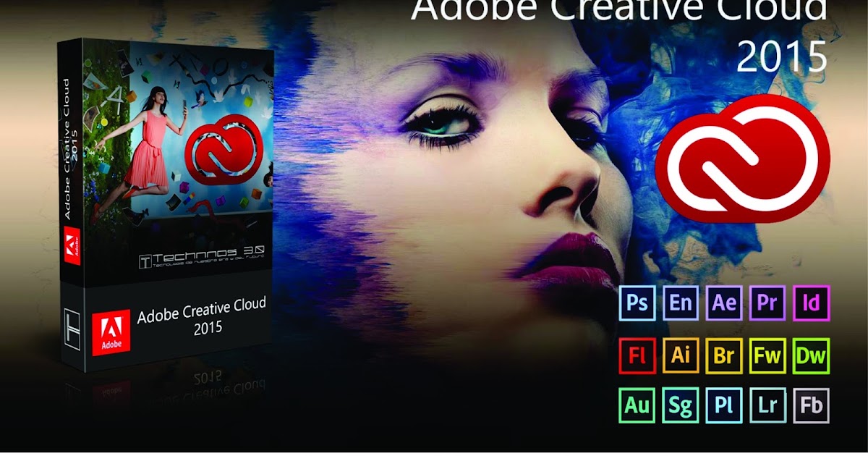The image size is (868, 456).
Task: Click the Lightroom (Lr) icon
Action: tap(767, 405)
